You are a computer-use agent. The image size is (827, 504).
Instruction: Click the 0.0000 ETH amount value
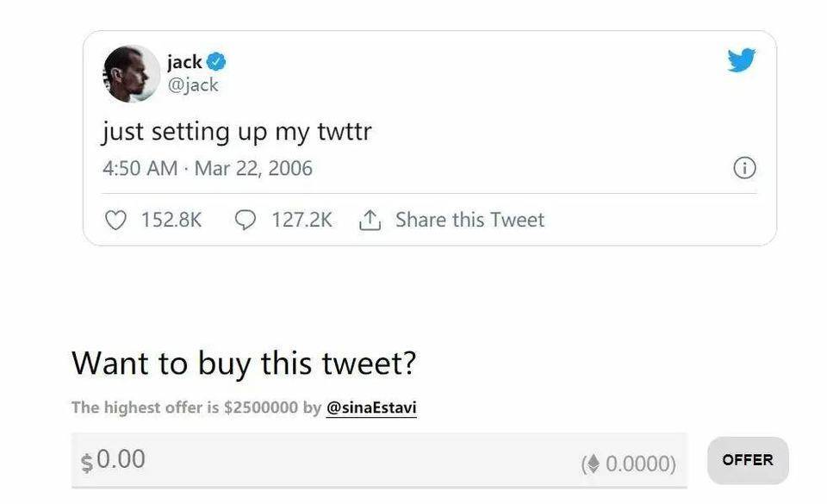pos(639,464)
